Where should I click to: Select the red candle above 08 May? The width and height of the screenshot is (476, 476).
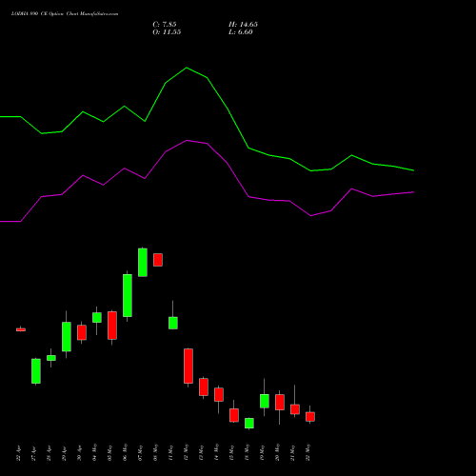(x=158, y=260)
